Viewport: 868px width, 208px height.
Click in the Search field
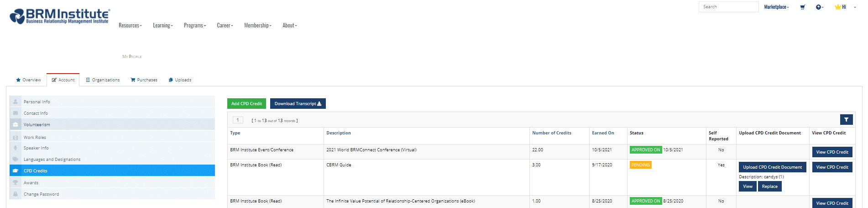coord(728,7)
